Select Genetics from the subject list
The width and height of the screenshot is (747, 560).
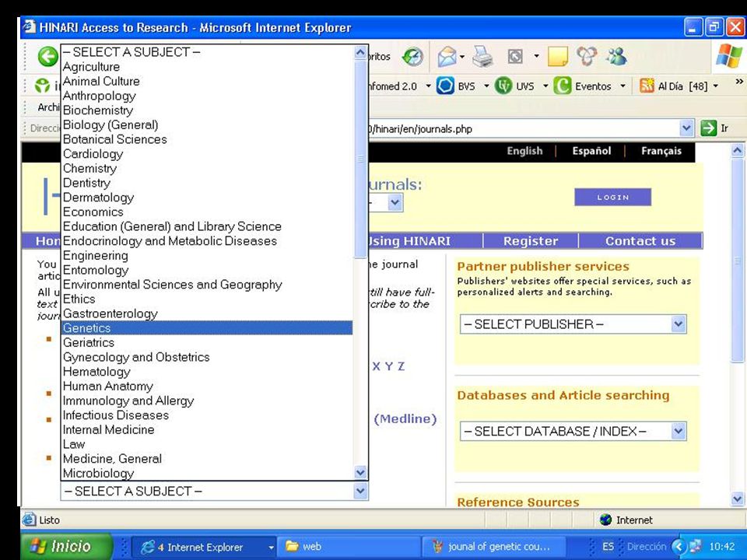(x=207, y=328)
